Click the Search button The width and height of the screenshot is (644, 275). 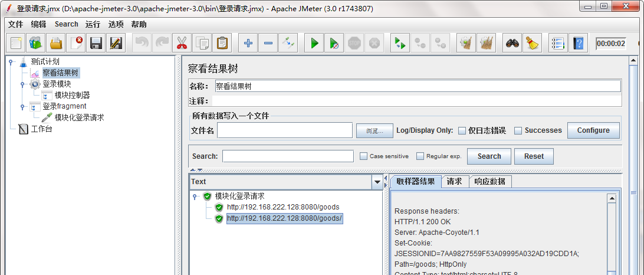coord(489,156)
